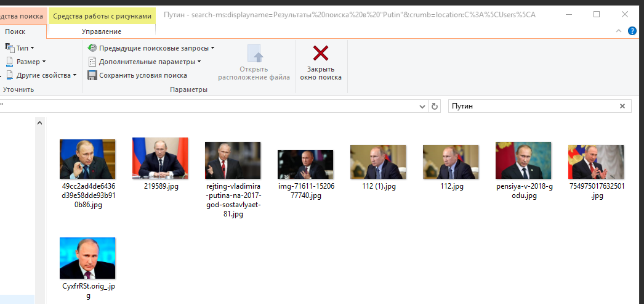The width and height of the screenshot is (644, 304).
Task: Select thumbnail 49cc2ad4de6436d39e58dde93b910b86.jpg
Action: 87,159
